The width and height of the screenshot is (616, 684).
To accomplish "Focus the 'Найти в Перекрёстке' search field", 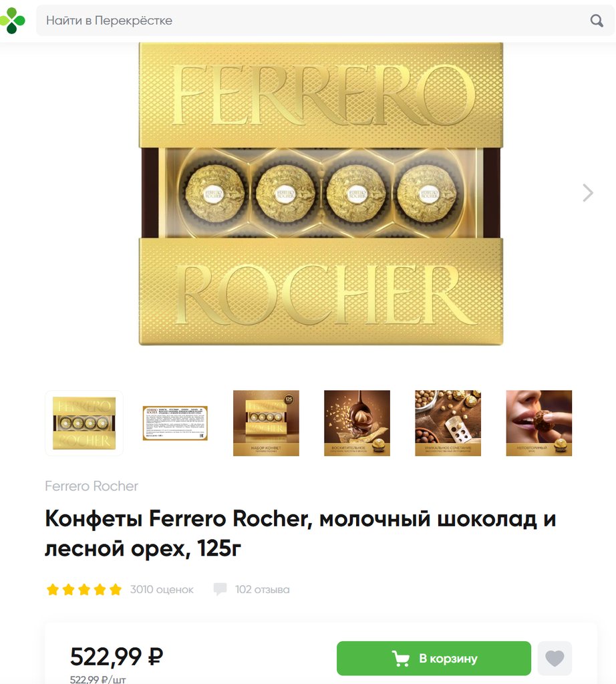I will [325, 21].
